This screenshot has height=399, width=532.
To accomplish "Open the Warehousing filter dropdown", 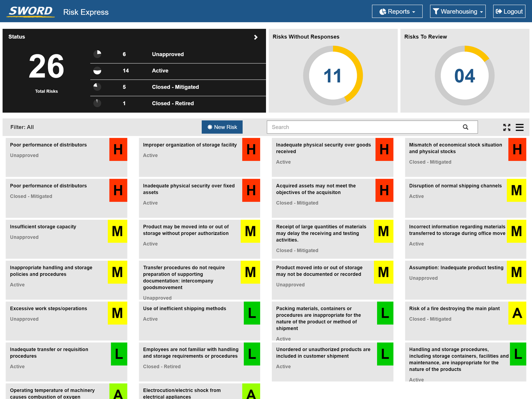I will (x=457, y=11).
